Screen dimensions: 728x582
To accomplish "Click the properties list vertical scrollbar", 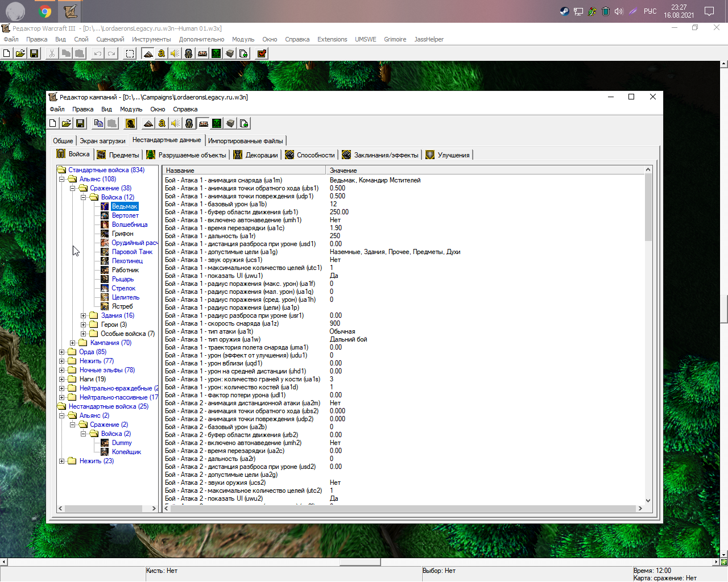I will pyautogui.click(x=648, y=207).
